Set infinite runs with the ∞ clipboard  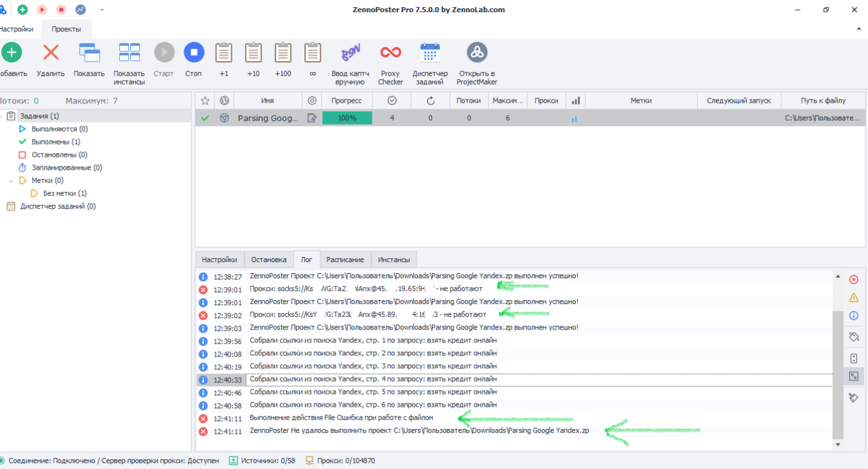[313, 53]
